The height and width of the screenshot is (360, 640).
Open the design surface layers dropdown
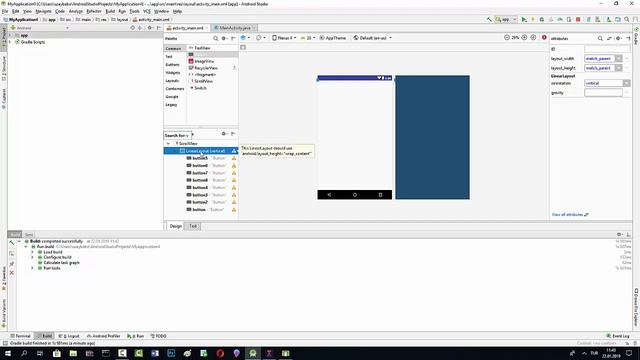[245, 38]
